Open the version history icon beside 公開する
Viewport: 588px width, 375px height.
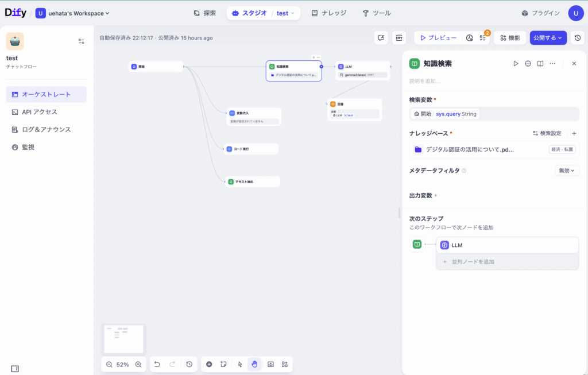(578, 38)
